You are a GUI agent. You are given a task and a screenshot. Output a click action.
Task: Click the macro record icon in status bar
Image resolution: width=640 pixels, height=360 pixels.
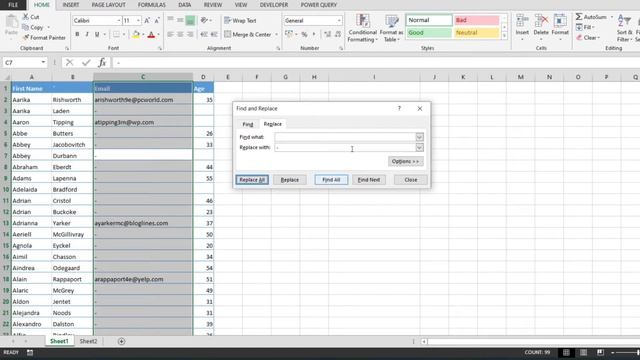30,352
